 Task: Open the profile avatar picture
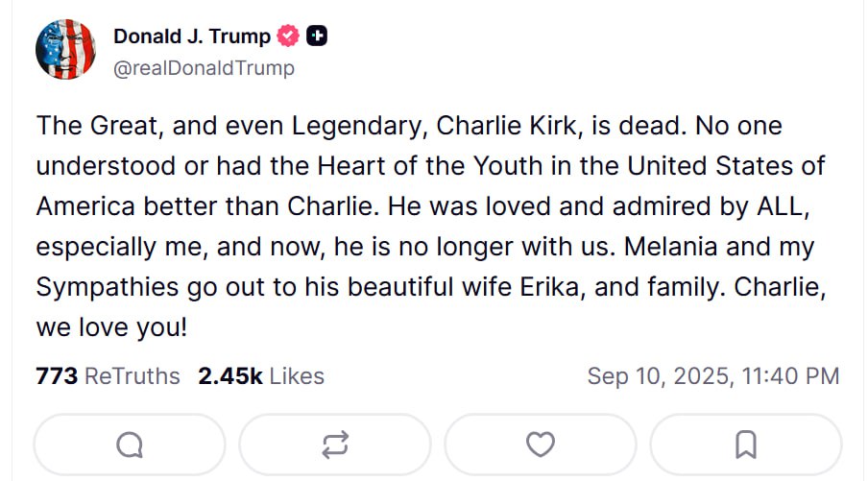pyautogui.click(x=65, y=50)
